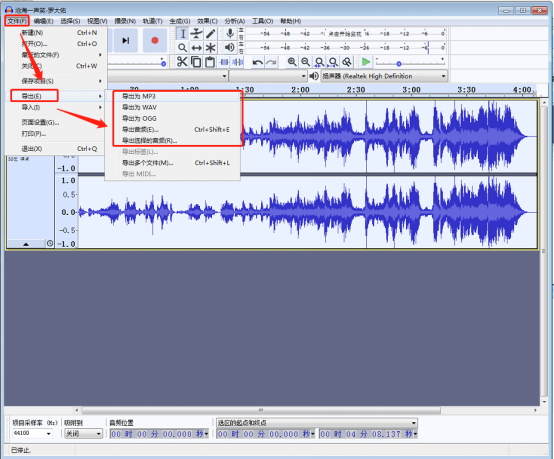Screen dimensions: 554x459
Task: Click the Skip to End button
Action: tap(125, 41)
